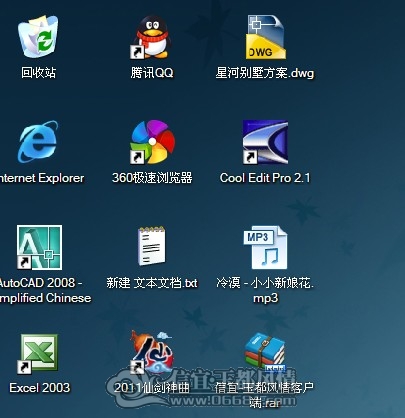Launch Internet Explorer icon
Image resolution: width=405 pixels, height=418 pixels.
[38, 142]
